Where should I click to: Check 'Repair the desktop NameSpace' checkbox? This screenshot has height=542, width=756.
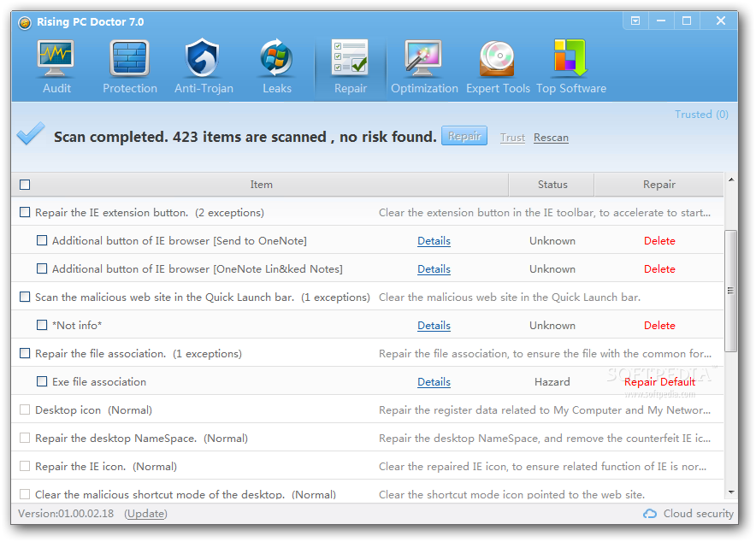pos(25,438)
